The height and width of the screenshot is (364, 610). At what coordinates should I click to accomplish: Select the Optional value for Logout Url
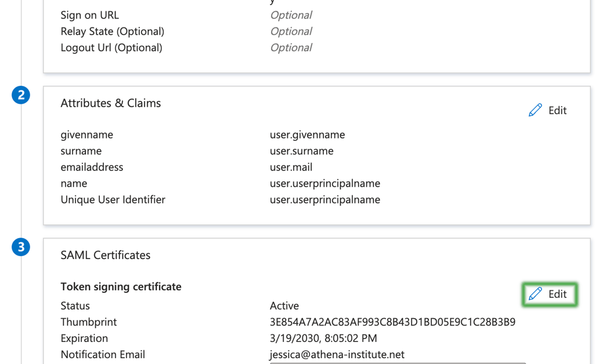click(291, 48)
